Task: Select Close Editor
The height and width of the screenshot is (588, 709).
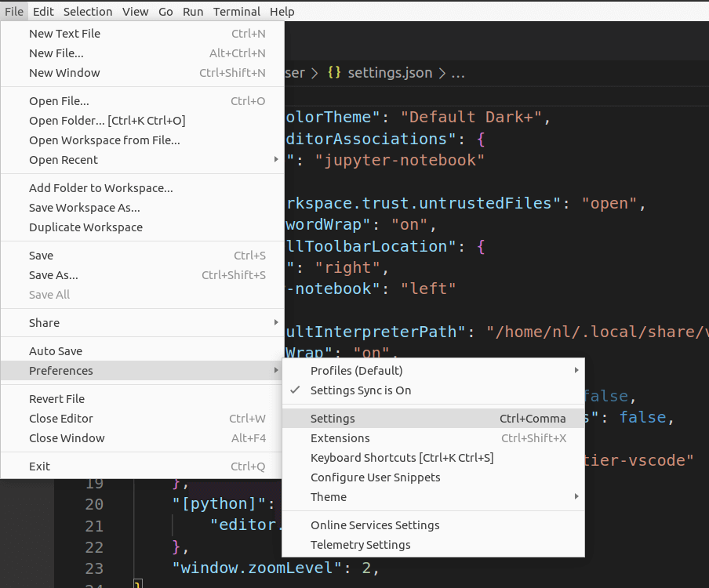Action: 143,419
